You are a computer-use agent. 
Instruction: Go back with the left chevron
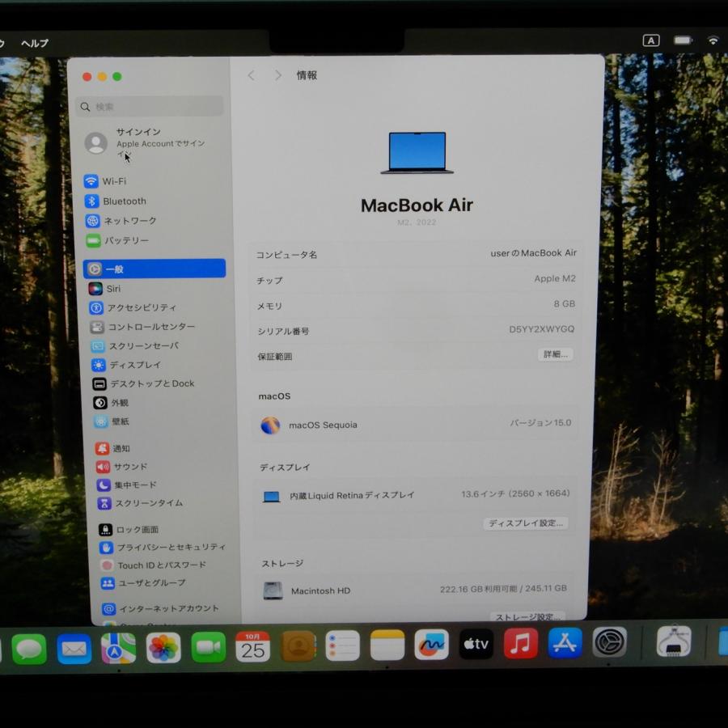tap(252, 75)
